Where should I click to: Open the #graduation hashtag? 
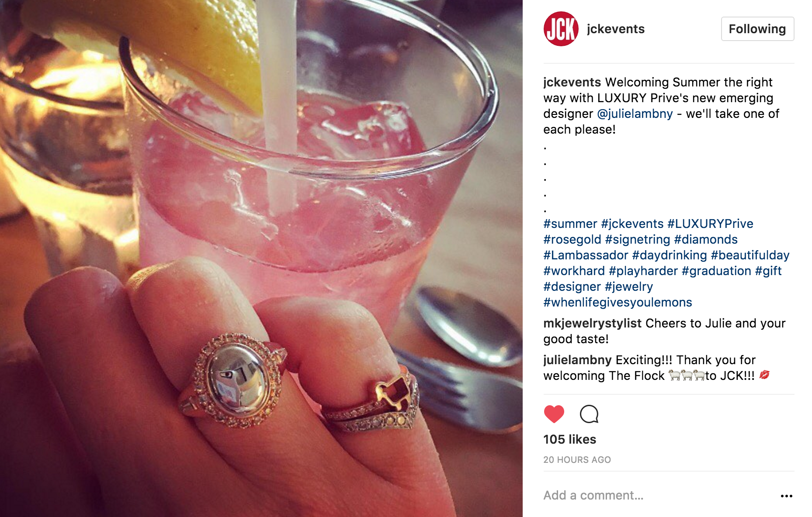point(716,271)
